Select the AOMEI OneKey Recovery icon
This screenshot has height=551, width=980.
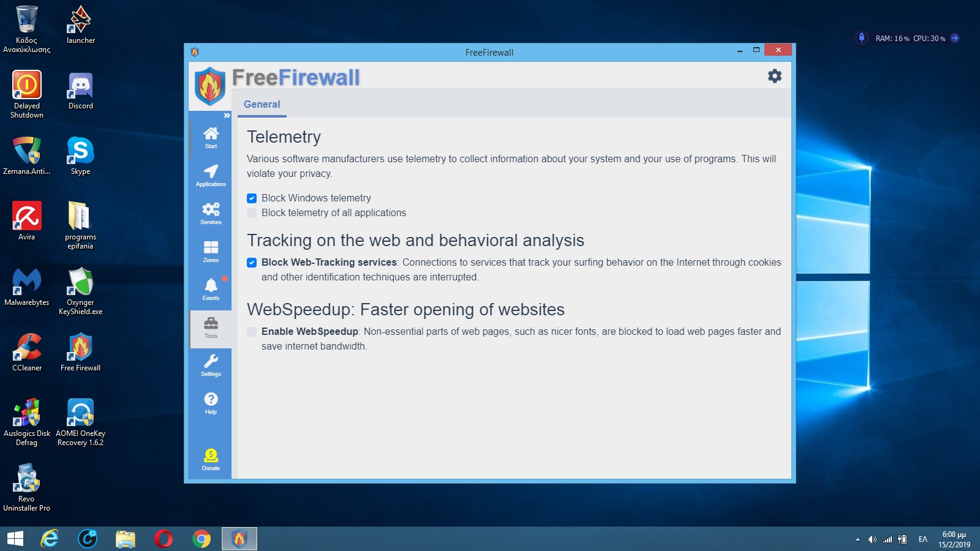coord(80,422)
